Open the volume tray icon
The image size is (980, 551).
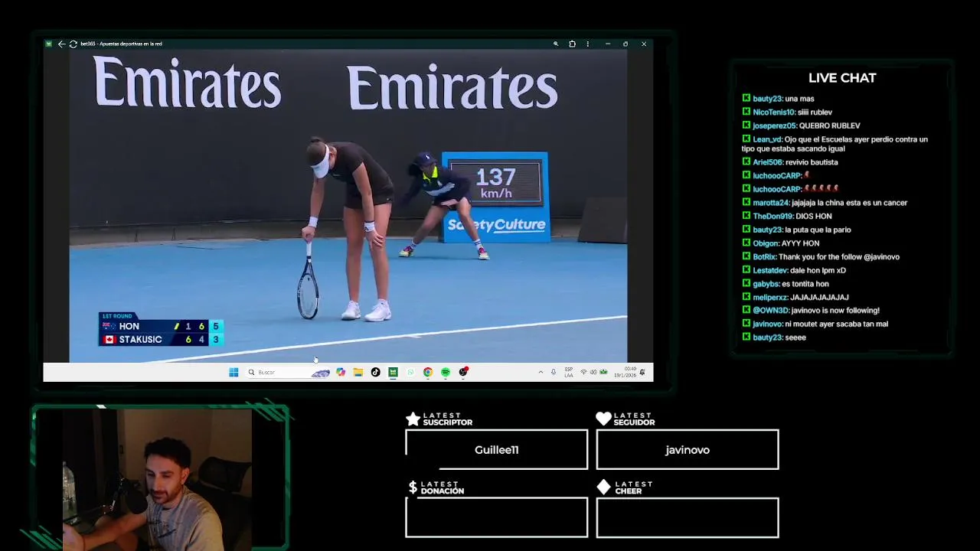tap(593, 372)
